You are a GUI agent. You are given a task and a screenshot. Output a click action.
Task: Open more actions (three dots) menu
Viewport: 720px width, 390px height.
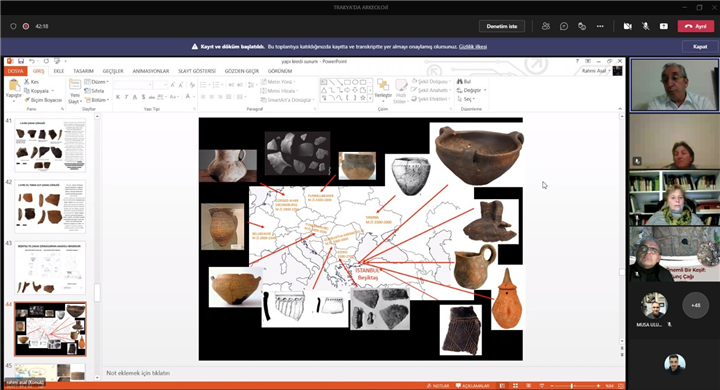[x=600, y=26]
